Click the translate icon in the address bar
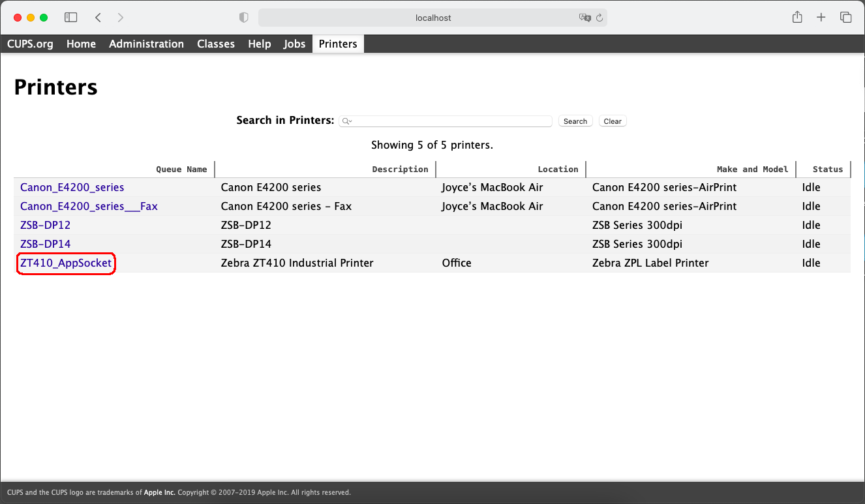The image size is (865, 504). click(x=585, y=18)
